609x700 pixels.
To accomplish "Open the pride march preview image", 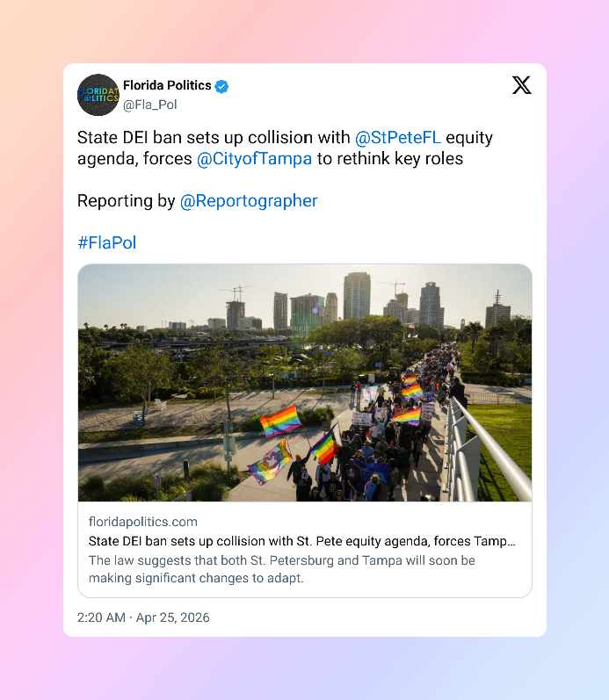I will click(305, 383).
